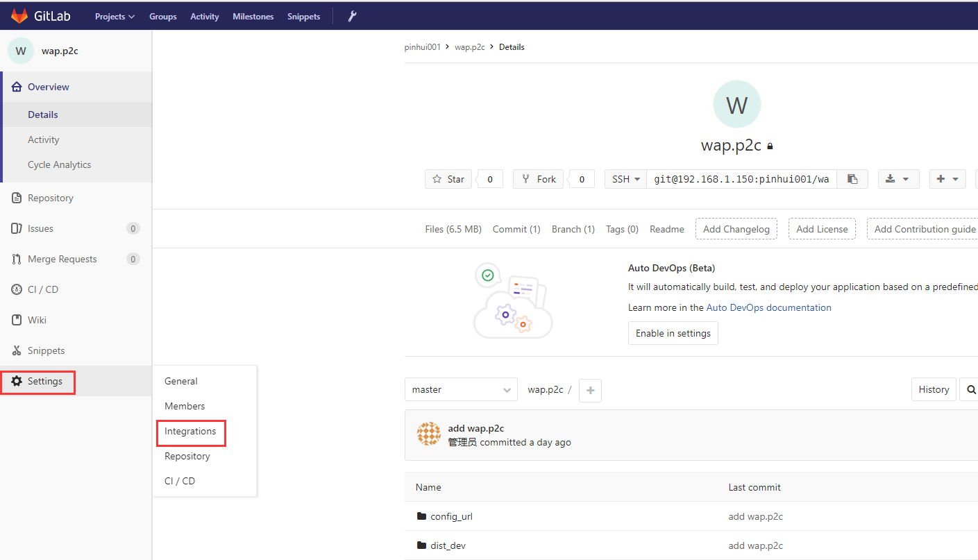The height and width of the screenshot is (560, 978).
Task: Choose Members in Settings flyout menu
Action: pyautogui.click(x=185, y=406)
